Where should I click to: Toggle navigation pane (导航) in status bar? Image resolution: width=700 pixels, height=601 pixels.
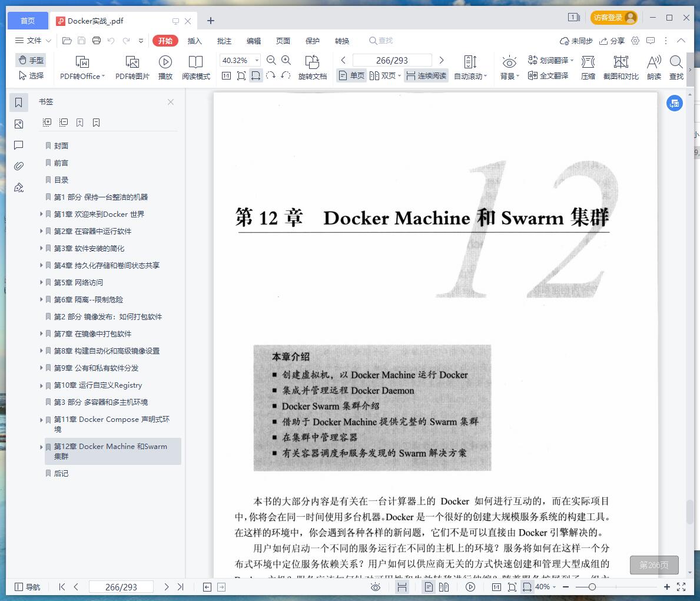tap(28, 587)
